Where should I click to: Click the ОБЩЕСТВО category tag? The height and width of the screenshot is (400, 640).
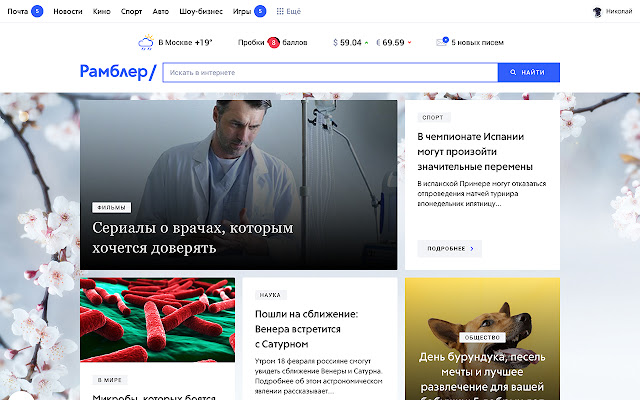pos(482,338)
